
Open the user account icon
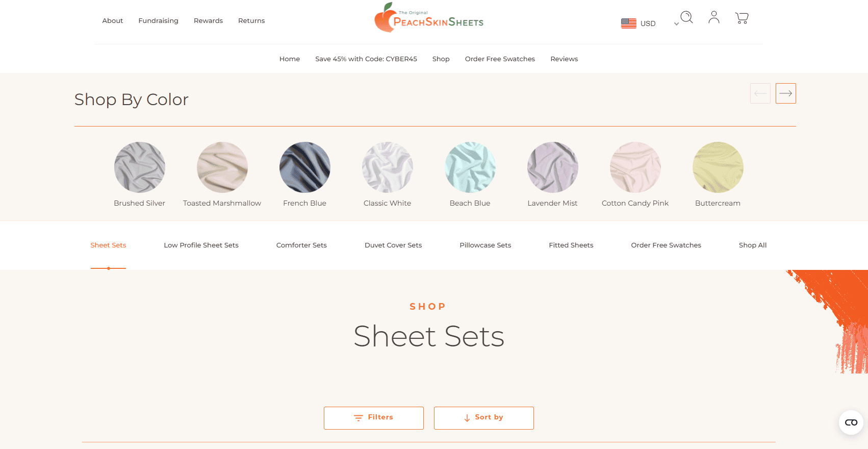click(x=714, y=17)
